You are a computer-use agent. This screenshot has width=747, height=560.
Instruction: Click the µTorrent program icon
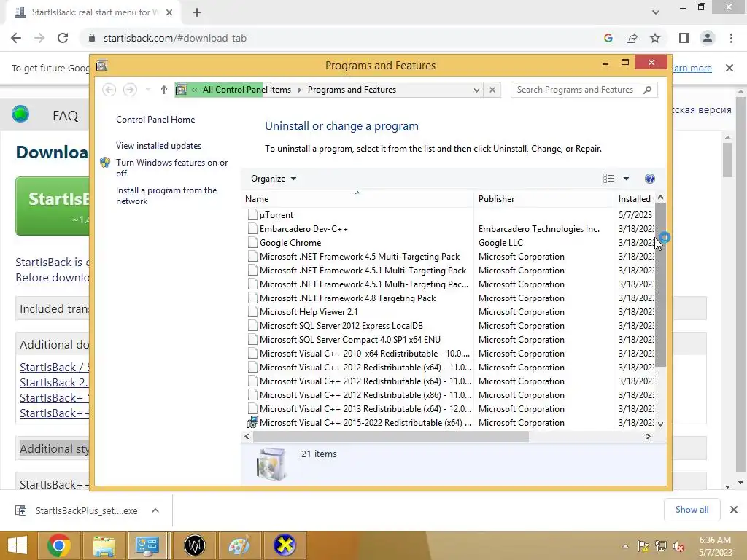pos(252,215)
